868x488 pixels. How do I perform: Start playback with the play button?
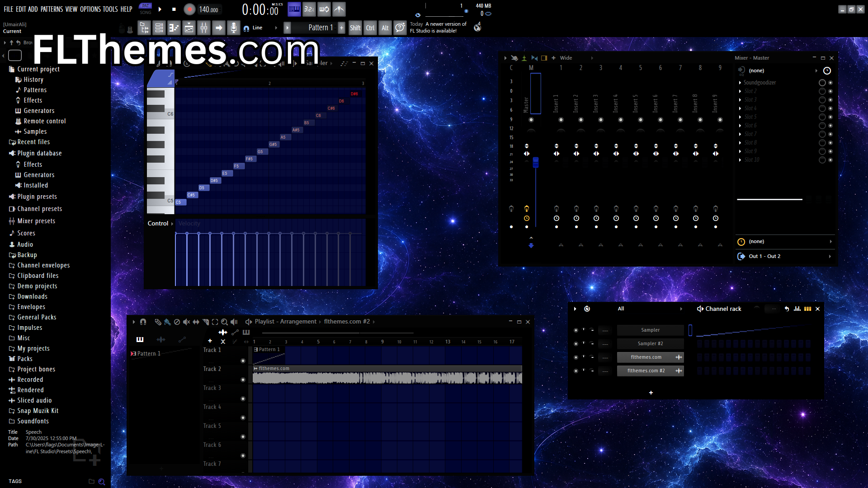[160, 9]
